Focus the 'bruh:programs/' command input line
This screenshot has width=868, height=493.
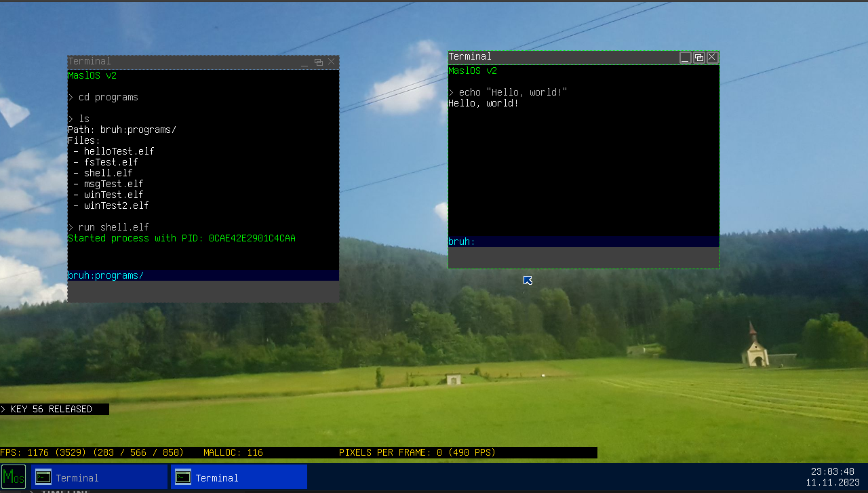click(x=203, y=275)
